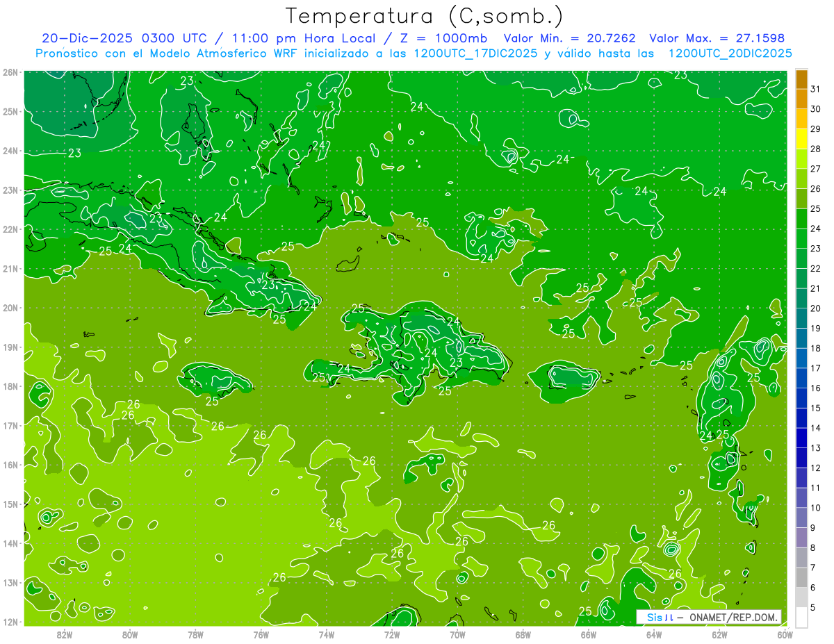Click the '78W' longitude axis label
The width and height of the screenshot is (834, 644).
(x=195, y=634)
